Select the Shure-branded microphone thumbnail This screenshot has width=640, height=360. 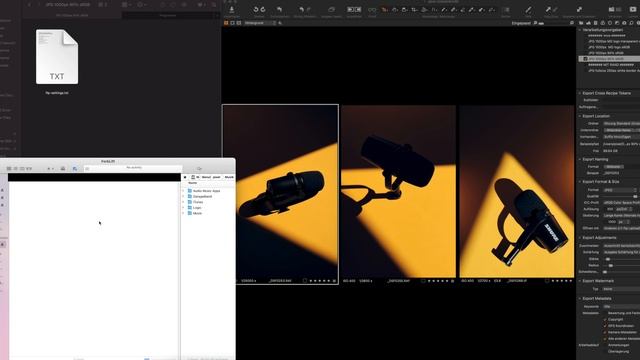point(517,191)
